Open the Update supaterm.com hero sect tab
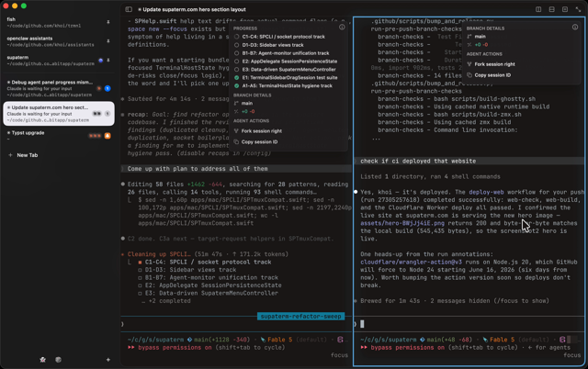Image resolution: width=588 pixels, height=369 pixels. tap(59, 114)
